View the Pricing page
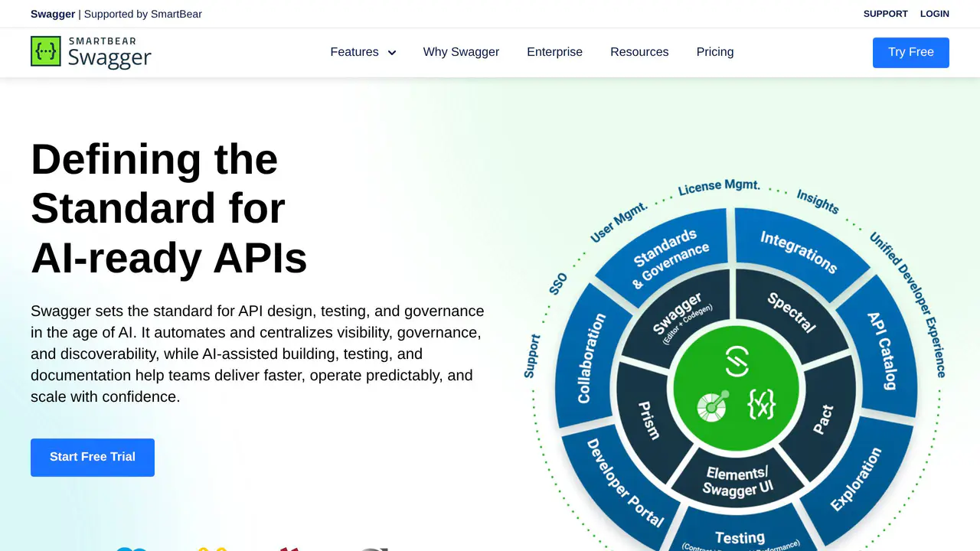The height and width of the screenshot is (551, 980). point(715,52)
